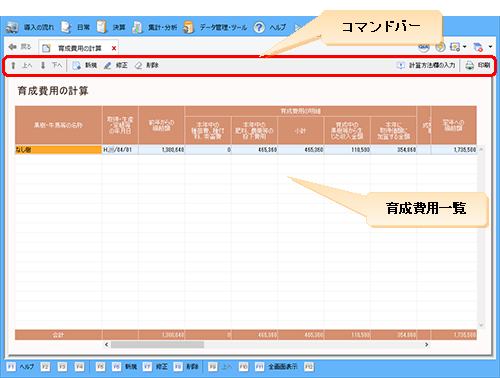Click the 下へ move-down arrow icon

43,65
